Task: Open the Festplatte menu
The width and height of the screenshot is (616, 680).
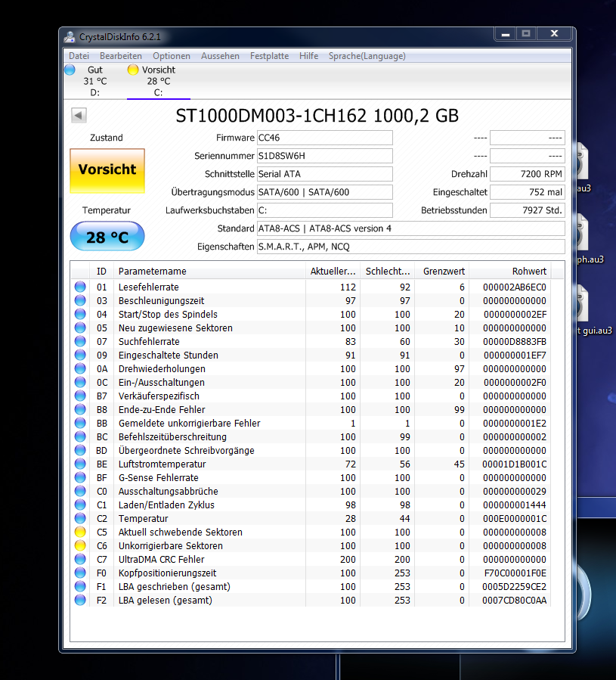Action: 269,56
